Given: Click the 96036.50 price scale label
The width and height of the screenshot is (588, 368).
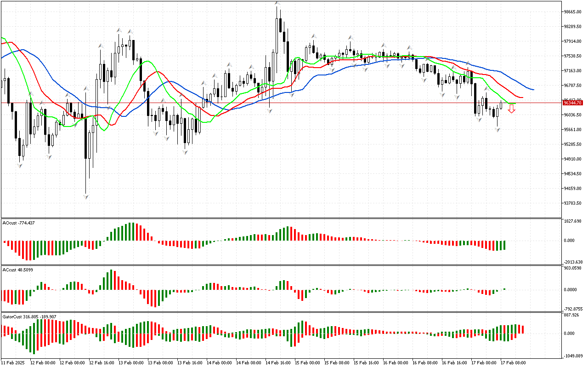Looking at the screenshot, I should pos(573,115).
